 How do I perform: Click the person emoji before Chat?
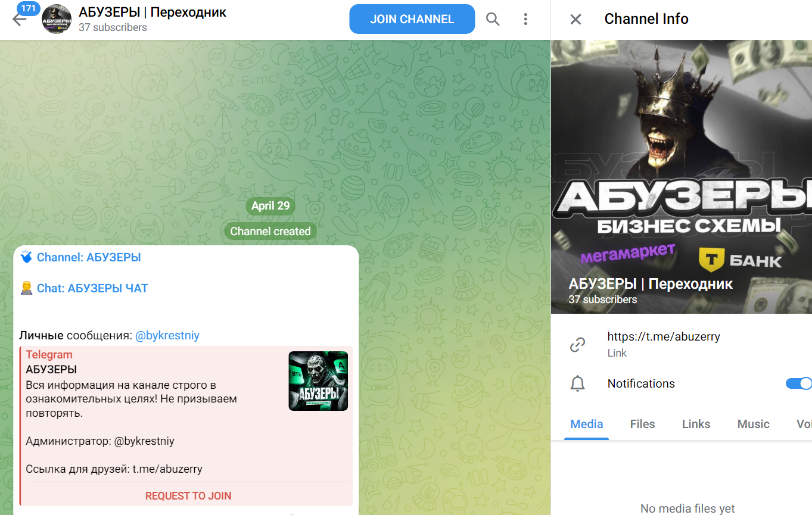[26, 288]
